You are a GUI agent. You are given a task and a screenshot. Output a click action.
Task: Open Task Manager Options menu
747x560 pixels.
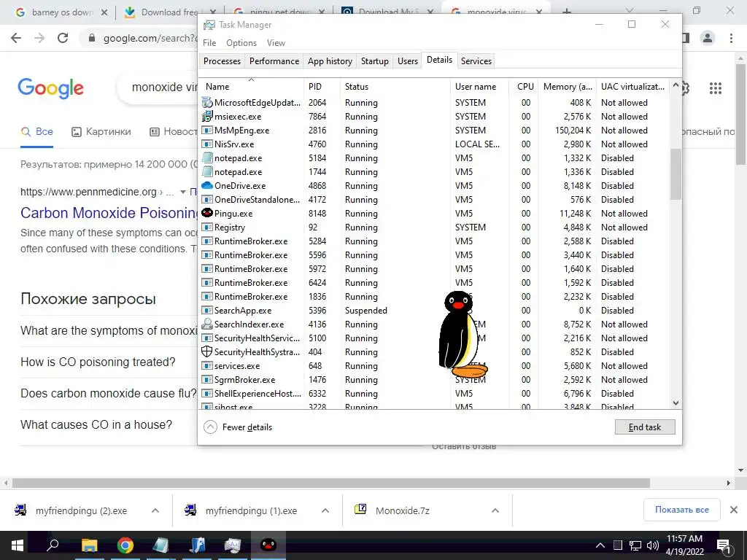click(241, 43)
